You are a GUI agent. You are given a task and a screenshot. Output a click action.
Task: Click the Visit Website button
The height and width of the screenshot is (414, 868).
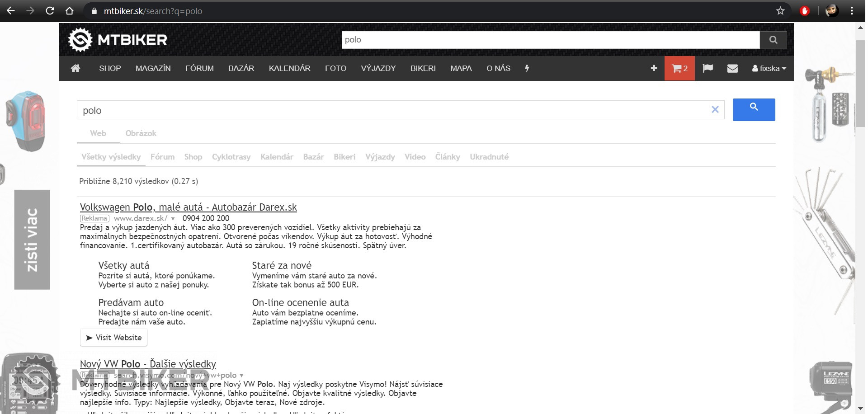coord(114,338)
